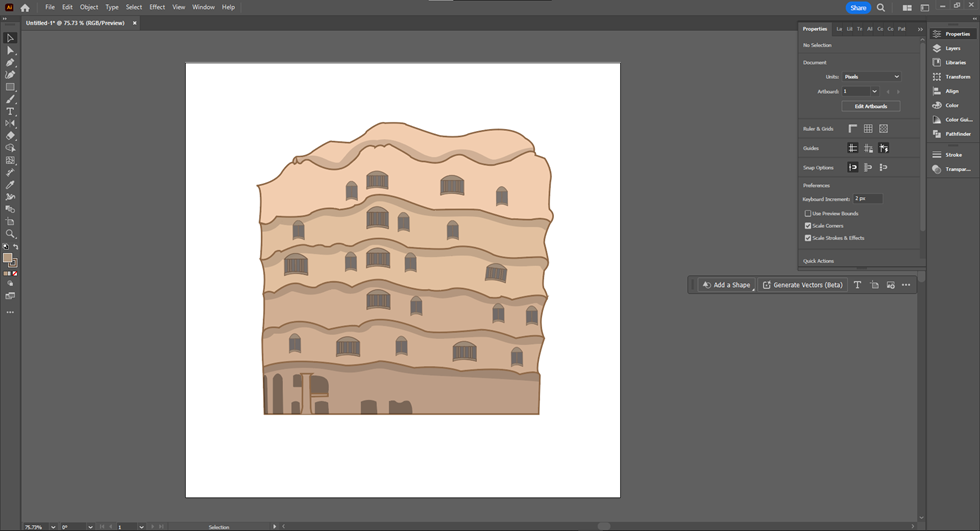Close the Untitled-1 document tab

click(134, 23)
